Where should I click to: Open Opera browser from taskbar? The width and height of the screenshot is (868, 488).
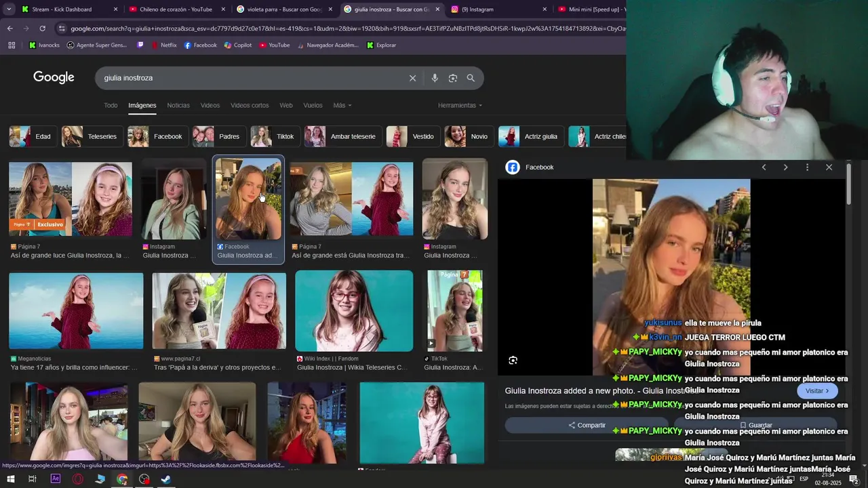tap(78, 479)
